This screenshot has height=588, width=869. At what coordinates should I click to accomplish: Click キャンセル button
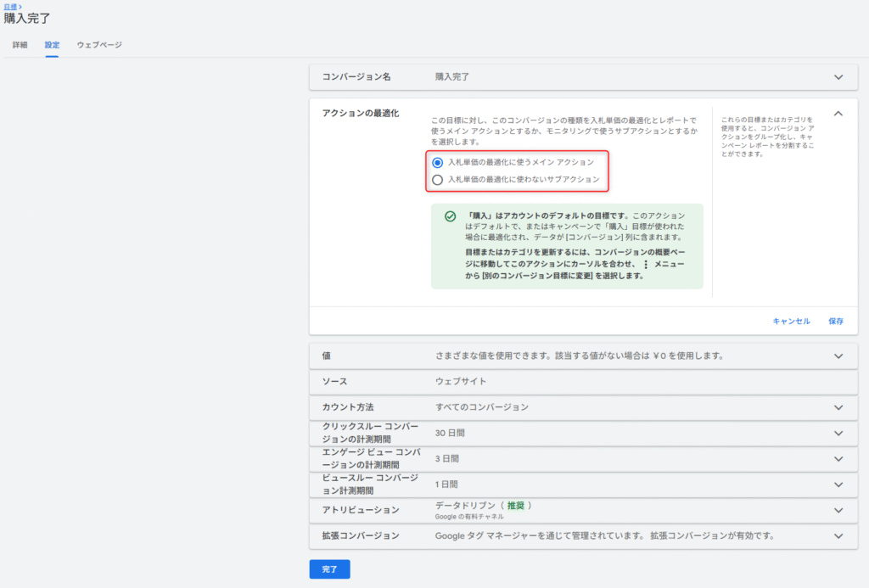click(x=791, y=321)
